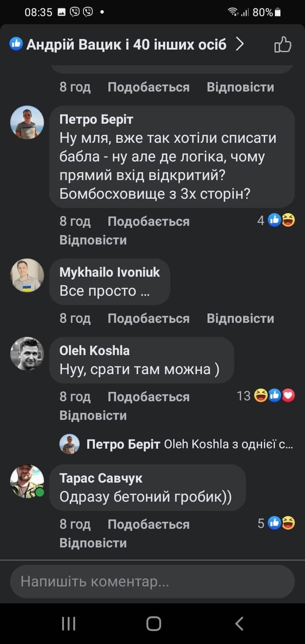Open reactions list chevron beside Андрій Вацик
The width and height of the screenshot is (305, 644).
240,44
